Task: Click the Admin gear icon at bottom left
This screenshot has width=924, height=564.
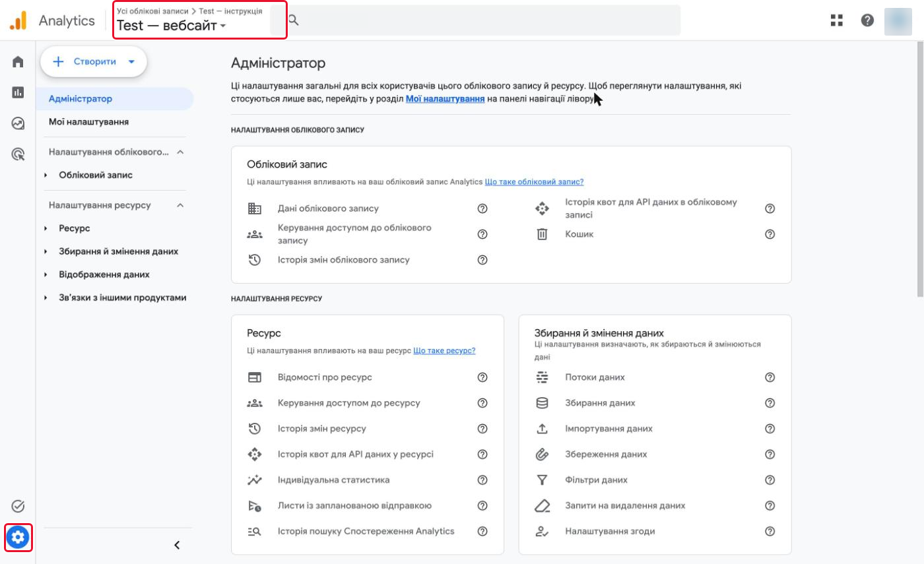Action: (x=18, y=538)
